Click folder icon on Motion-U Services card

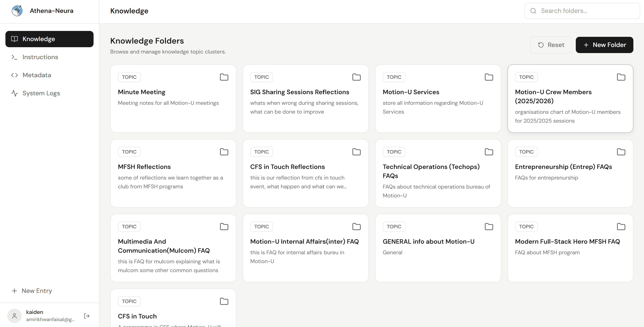coord(489,77)
